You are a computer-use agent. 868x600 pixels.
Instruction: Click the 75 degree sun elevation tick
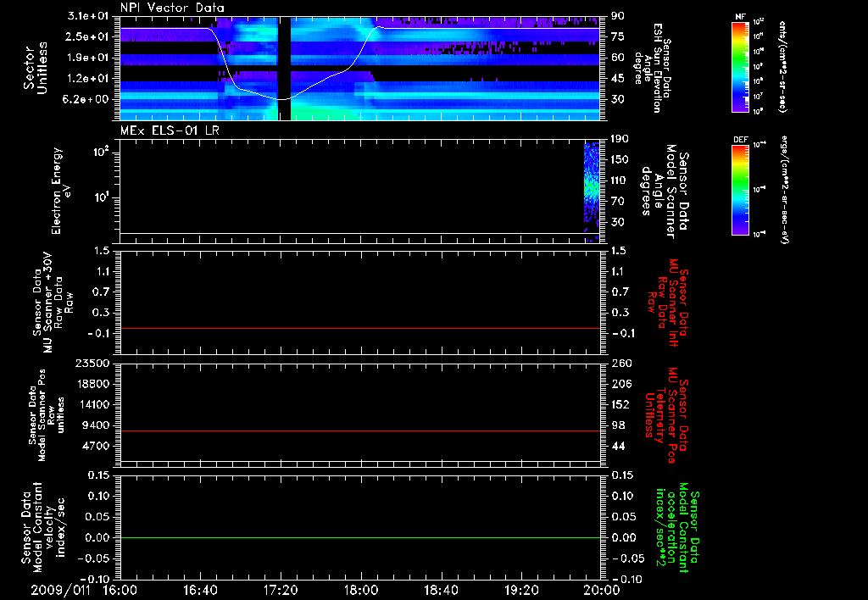click(618, 36)
